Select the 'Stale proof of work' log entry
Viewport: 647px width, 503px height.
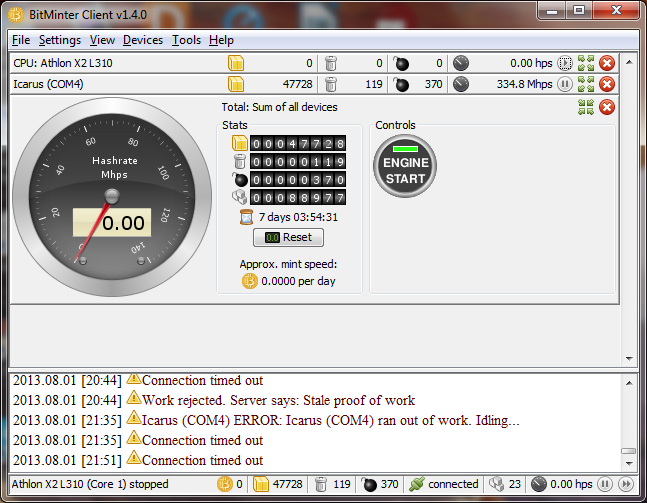coord(214,400)
